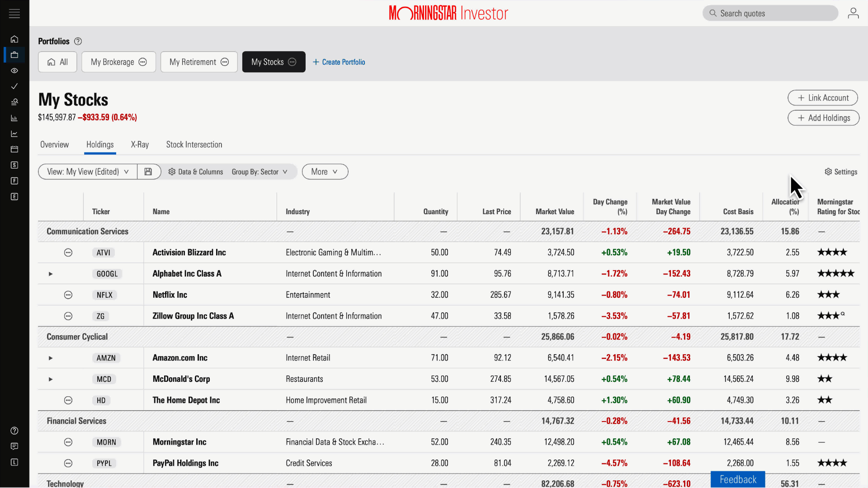Expand the GOOGL holding row
The width and height of the screenshot is (868, 488).
[x=51, y=274]
